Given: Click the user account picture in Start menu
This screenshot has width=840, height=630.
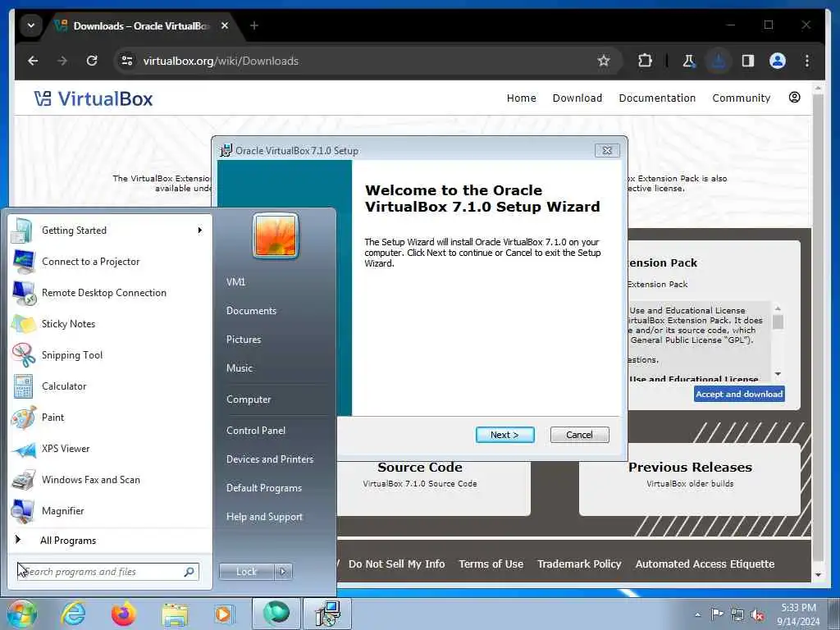Looking at the screenshot, I should [276, 235].
